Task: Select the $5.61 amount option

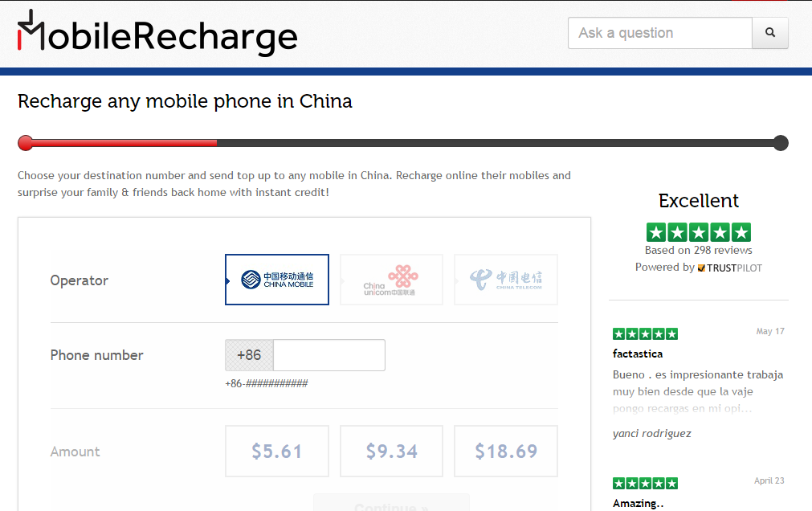Action: (277, 451)
